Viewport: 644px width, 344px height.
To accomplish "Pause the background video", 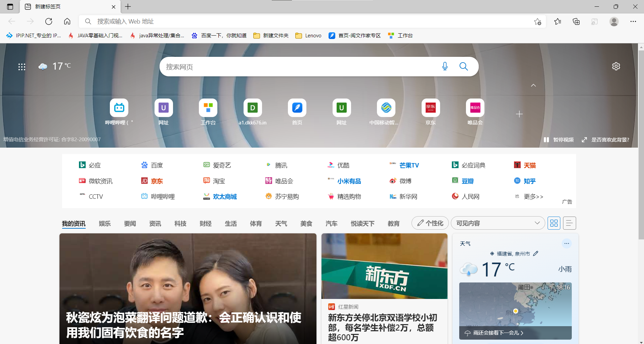I will pos(559,140).
